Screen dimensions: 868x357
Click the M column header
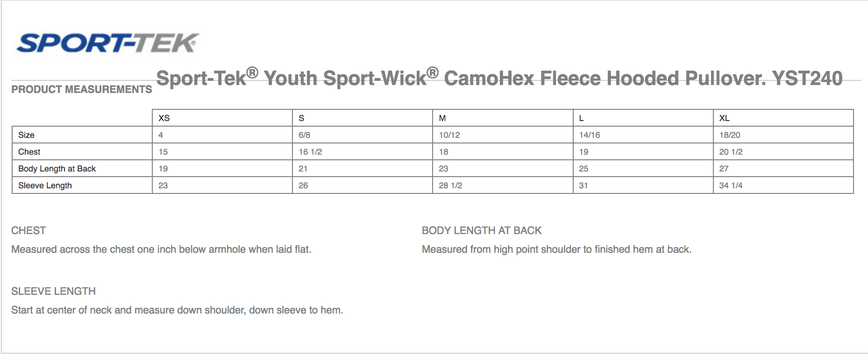(x=503, y=118)
